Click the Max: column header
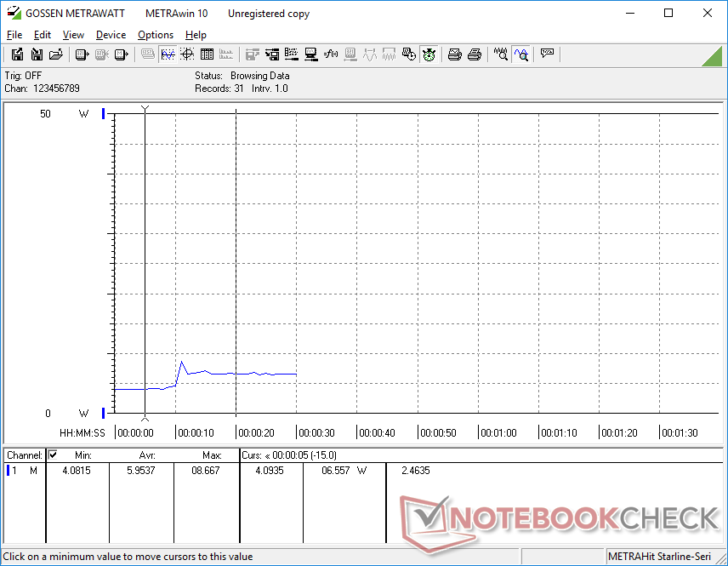 [x=212, y=455]
